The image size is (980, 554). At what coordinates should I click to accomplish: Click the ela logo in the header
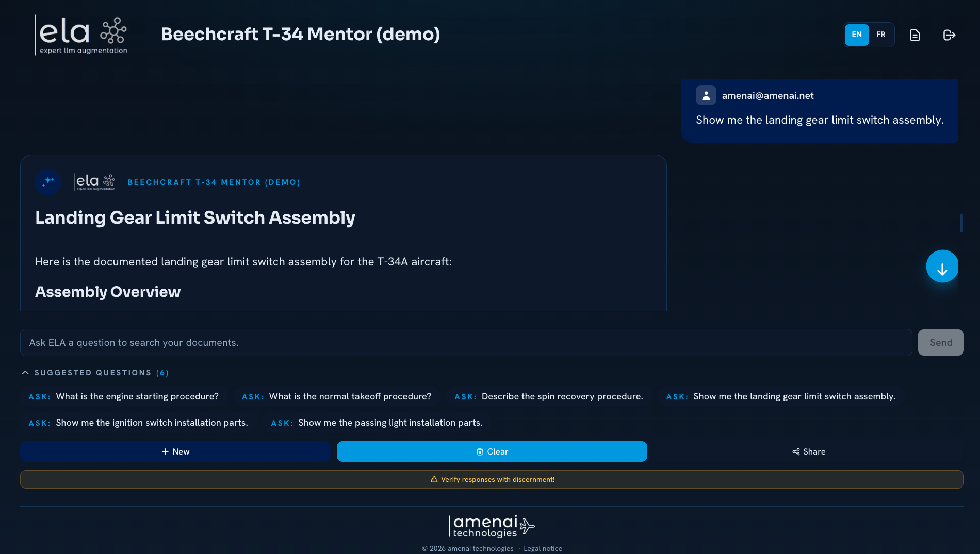pos(81,35)
